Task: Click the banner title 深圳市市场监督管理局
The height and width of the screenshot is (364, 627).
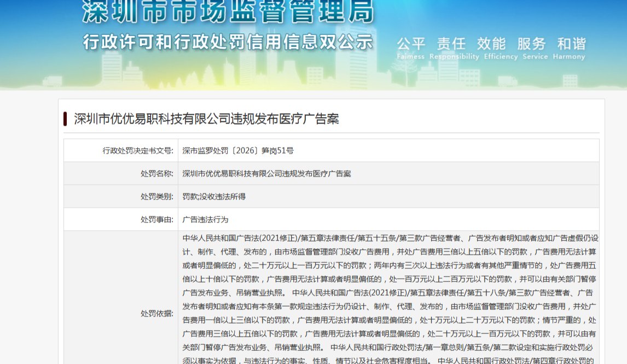Action: point(228,11)
